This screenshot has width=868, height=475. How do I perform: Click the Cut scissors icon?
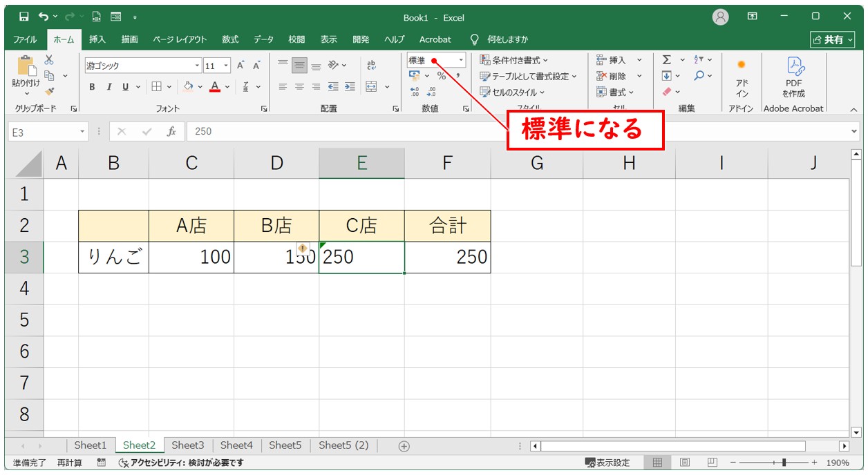tap(49, 61)
